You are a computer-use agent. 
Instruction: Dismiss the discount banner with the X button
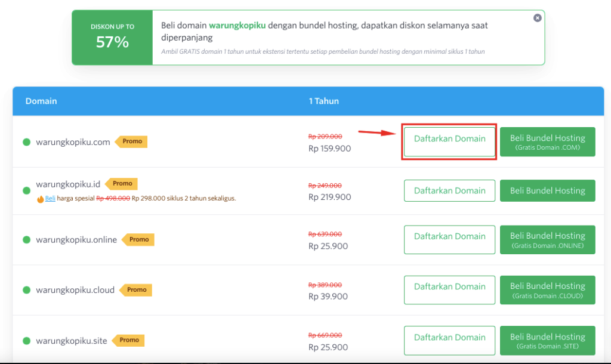click(x=537, y=17)
